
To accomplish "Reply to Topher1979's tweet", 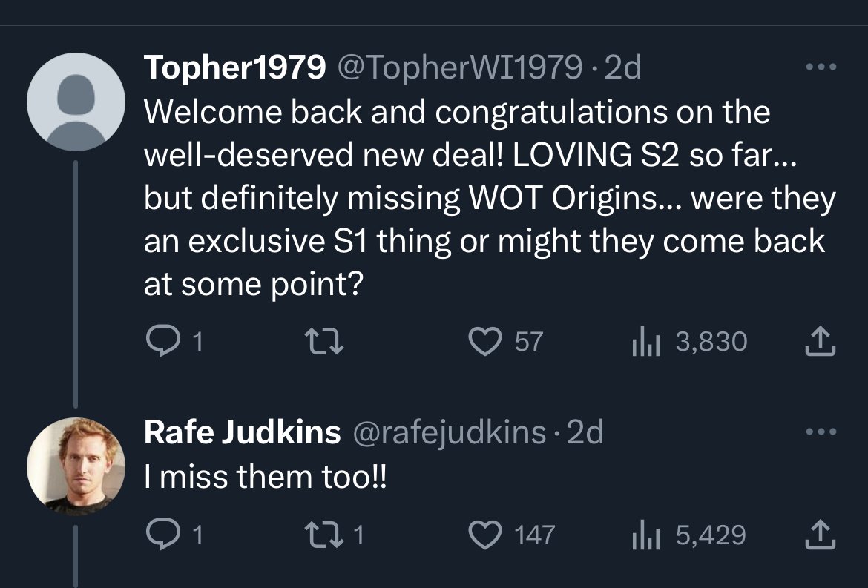I will (158, 342).
